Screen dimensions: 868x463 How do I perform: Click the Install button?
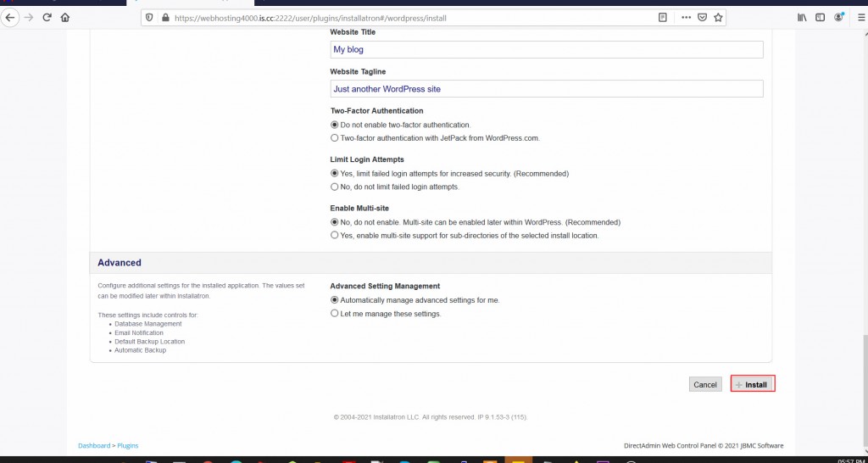click(753, 384)
